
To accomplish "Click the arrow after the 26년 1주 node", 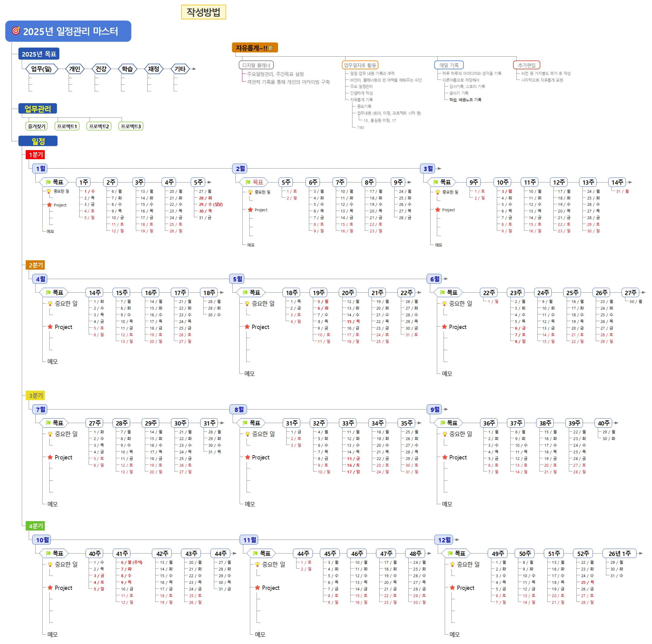I will tap(641, 554).
